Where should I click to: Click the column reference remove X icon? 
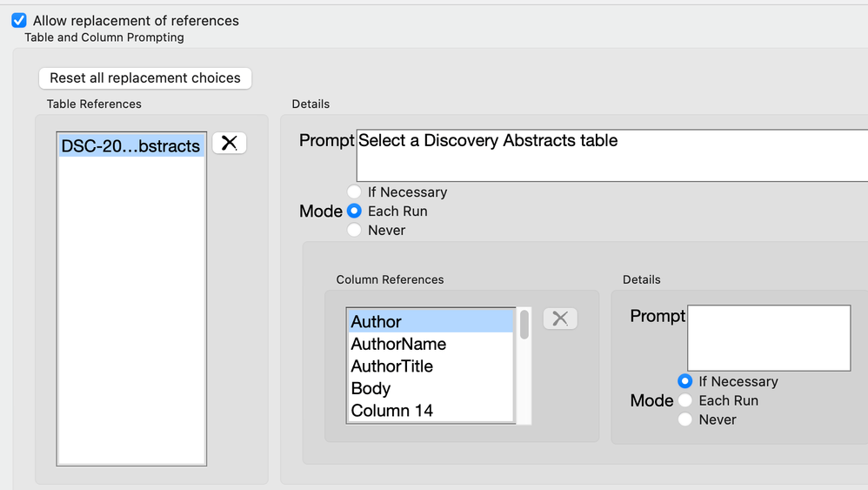pos(560,319)
